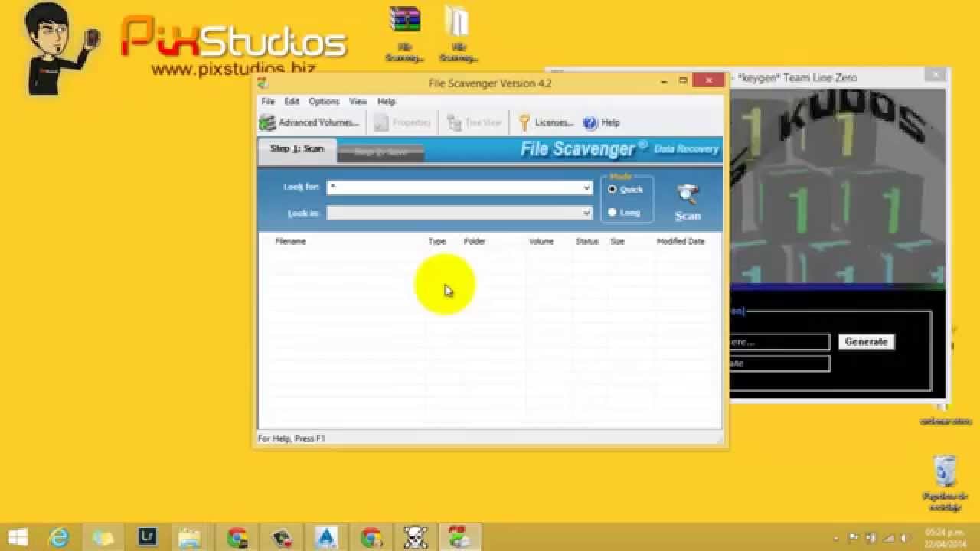Open Internet Explorer from the taskbar
The height and width of the screenshot is (551, 980).
[x=59, y=537]
